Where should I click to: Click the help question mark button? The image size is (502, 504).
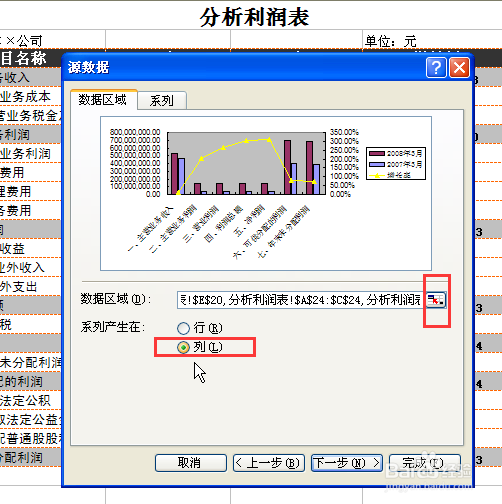tap(436, 68)
